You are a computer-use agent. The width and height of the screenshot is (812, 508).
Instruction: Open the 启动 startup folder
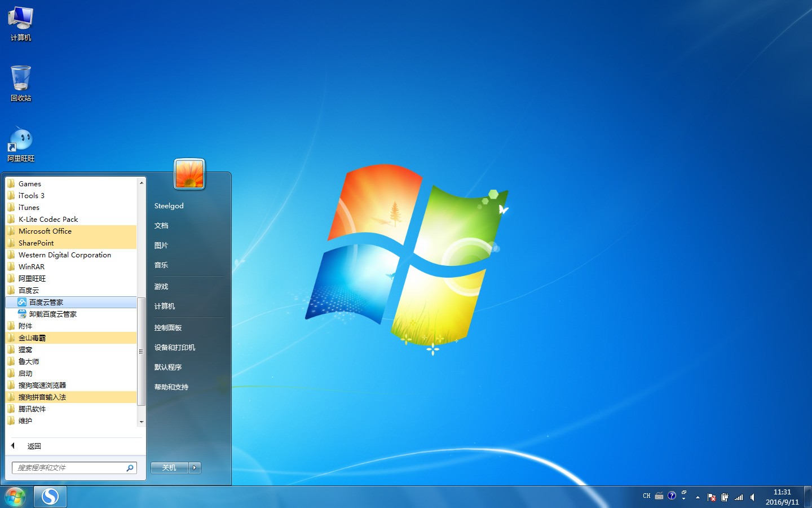[71, 373]
